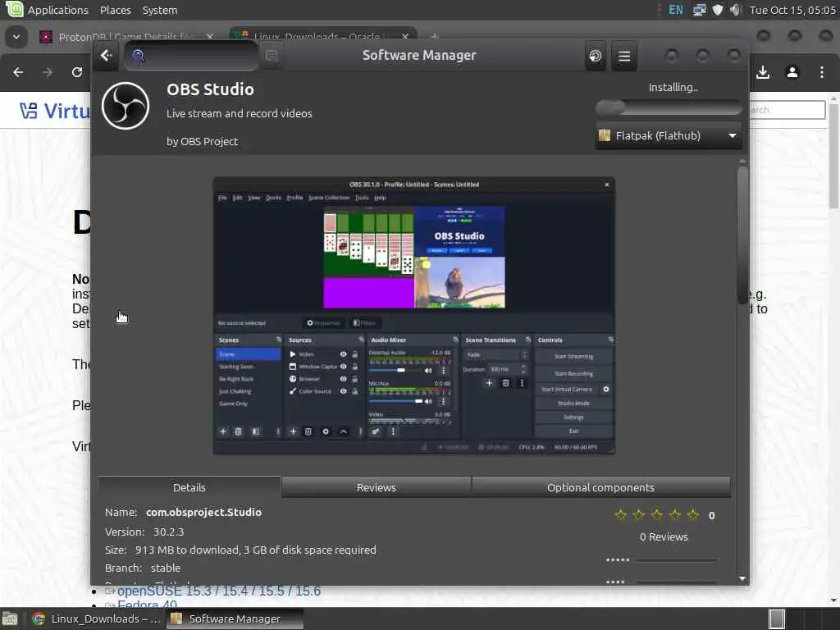
Task: Open the Software Manager hamburger menu
Action: 624,56
